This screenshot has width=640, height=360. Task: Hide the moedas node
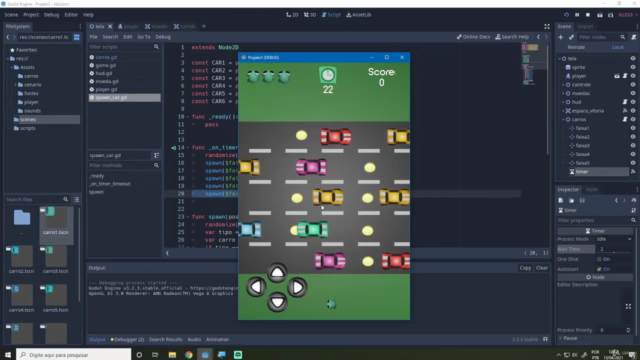(633, 93)
